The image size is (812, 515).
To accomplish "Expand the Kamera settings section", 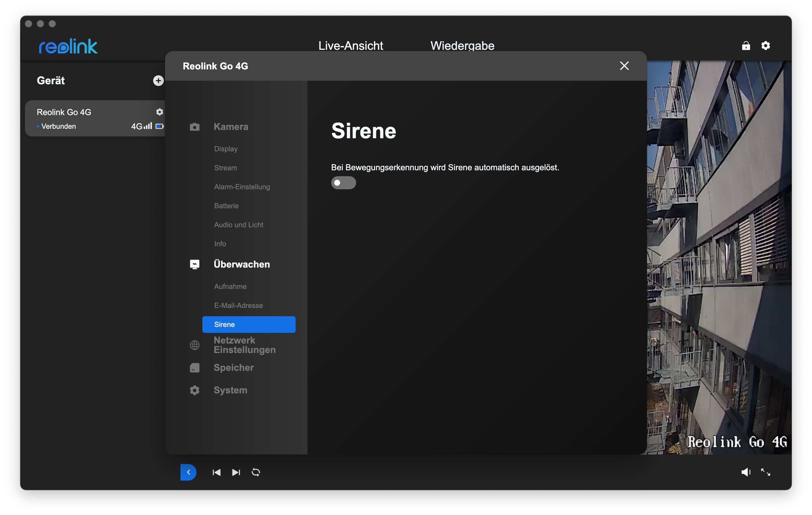I will (x=231, y=127).
